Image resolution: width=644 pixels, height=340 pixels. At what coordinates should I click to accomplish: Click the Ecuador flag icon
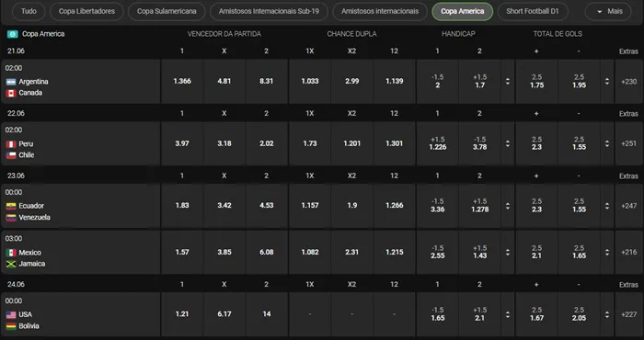tap(11, 206)
